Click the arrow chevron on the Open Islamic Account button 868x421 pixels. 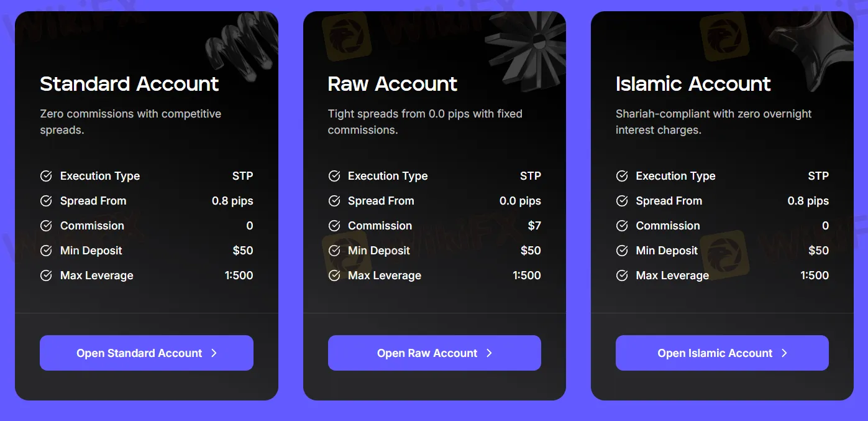coord(785,353)
